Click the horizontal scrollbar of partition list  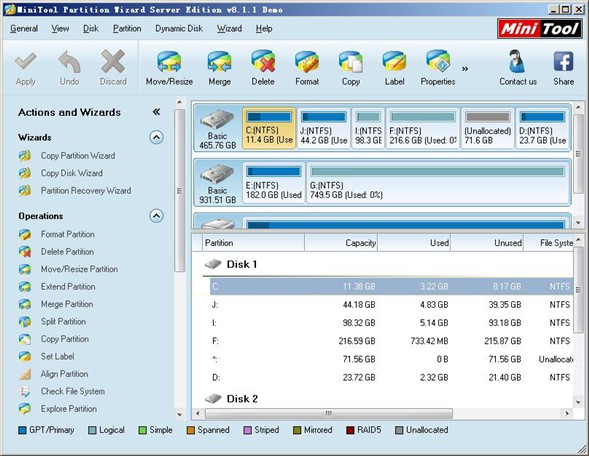329,414
